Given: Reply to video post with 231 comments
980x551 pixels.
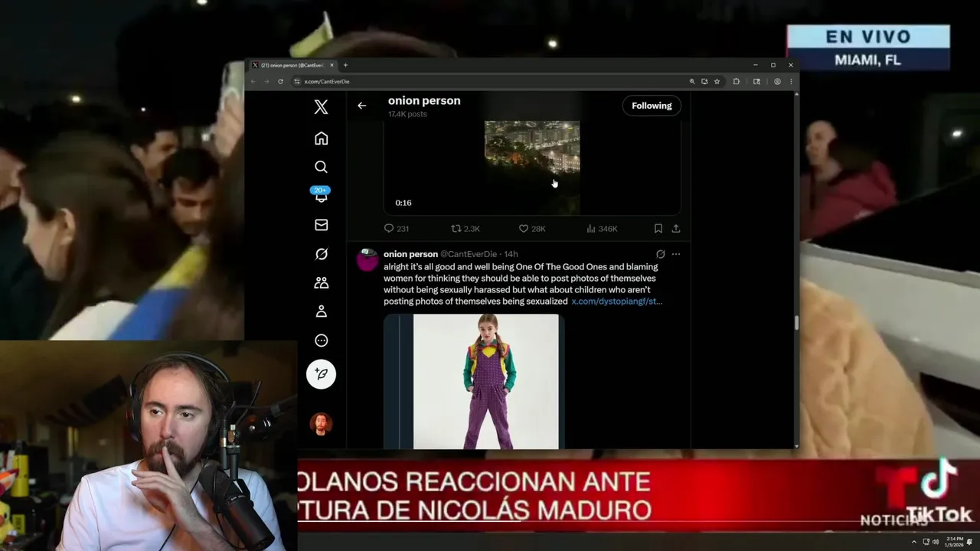Looking at the screenshot, I should click(x=396, y=228).
